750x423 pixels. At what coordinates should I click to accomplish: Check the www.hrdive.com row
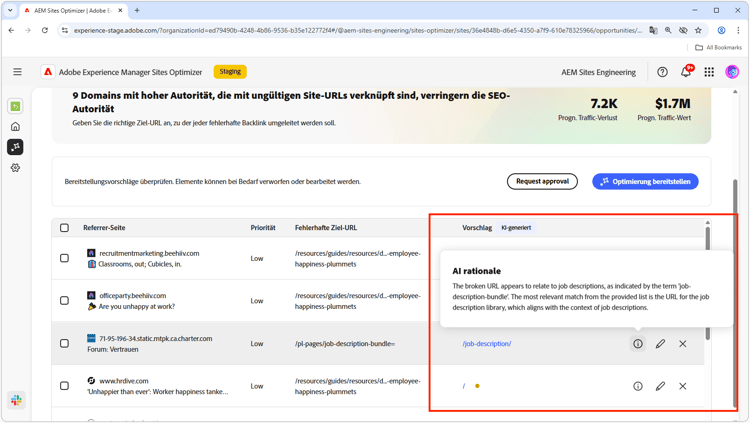[x=65, y=386]
